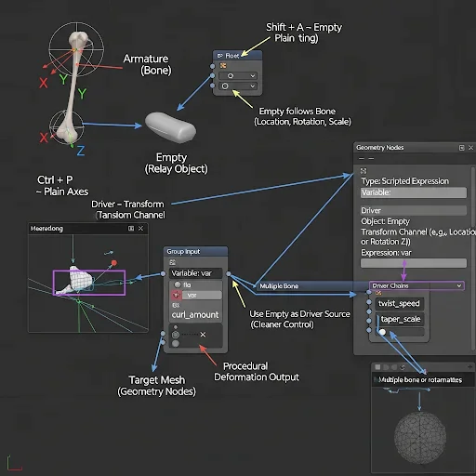Click the wireframe sphere in bottom-right panel
Image resolution: width=476 pixels, height=476 pixels.
[x=420, y=438]
